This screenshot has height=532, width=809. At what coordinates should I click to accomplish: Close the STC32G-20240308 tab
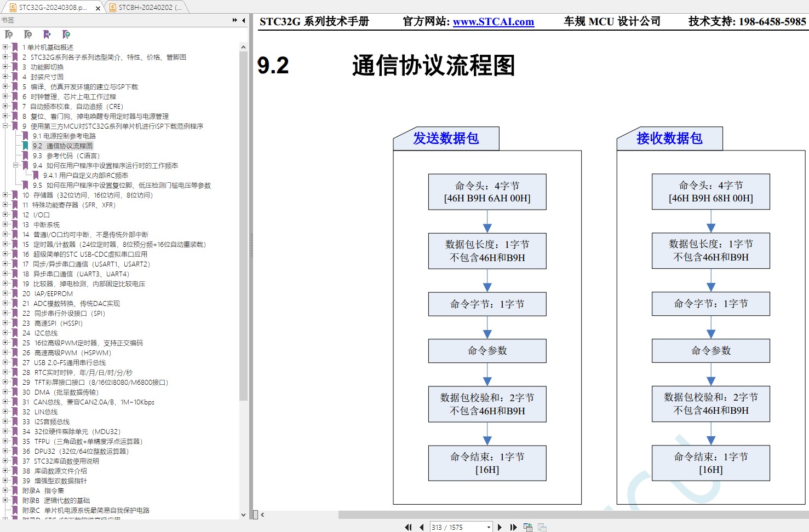tap(98, 8)
